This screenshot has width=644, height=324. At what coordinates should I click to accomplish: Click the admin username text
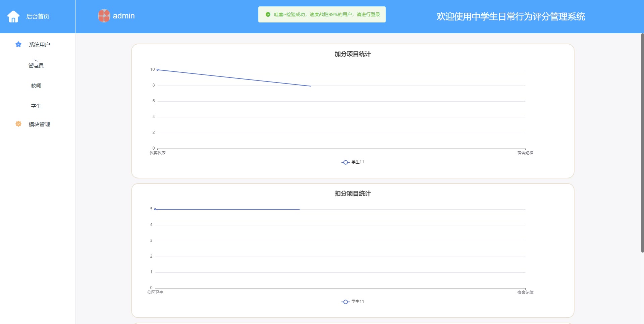coord(124,16)
